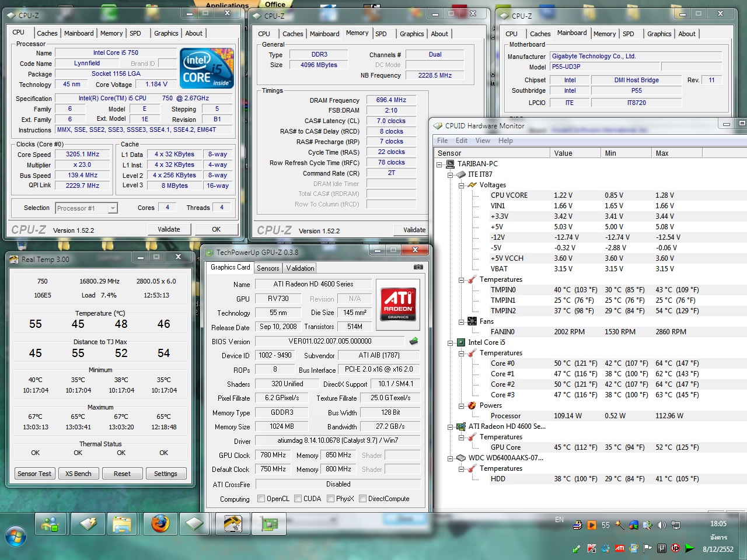
Task: Click the GPU-Z camera screenshot icon
Action: (418, 267)
